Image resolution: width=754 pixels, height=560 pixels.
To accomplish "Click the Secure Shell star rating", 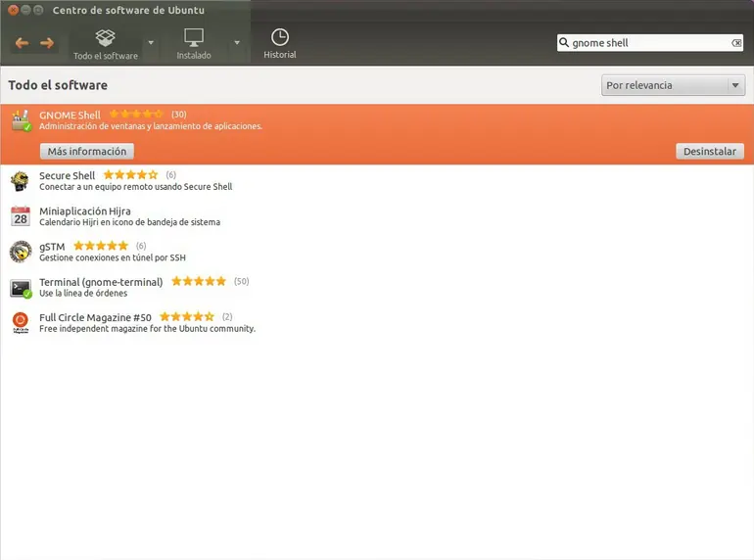I will [x=130, y=174].
